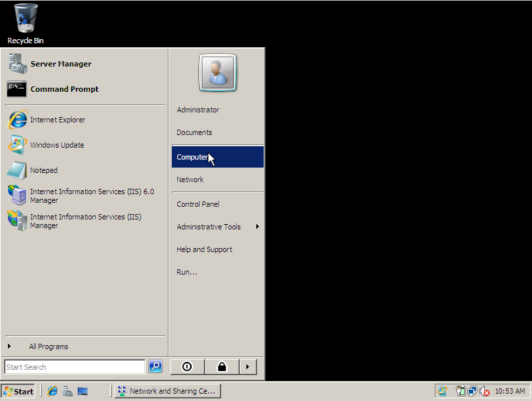Image resolution: width=532 pixels, height=401 pixels.
Task: Open Control Panel
Action: [218, 204]
